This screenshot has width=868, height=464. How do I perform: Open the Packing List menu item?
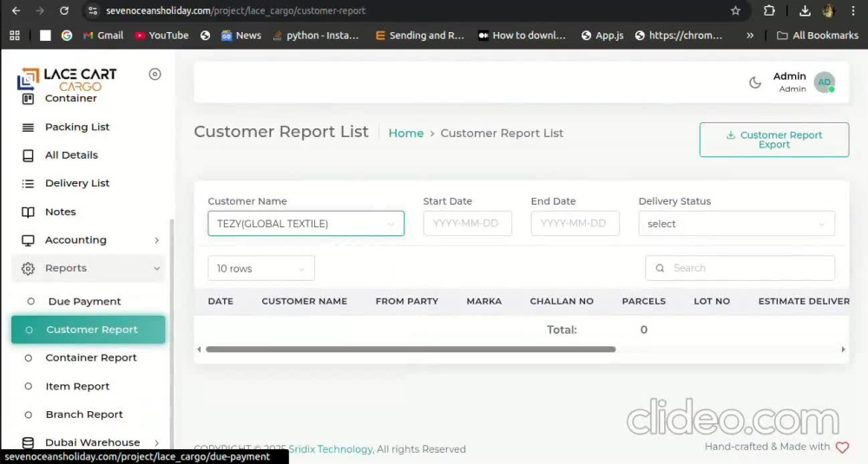(x=77, y=127)
